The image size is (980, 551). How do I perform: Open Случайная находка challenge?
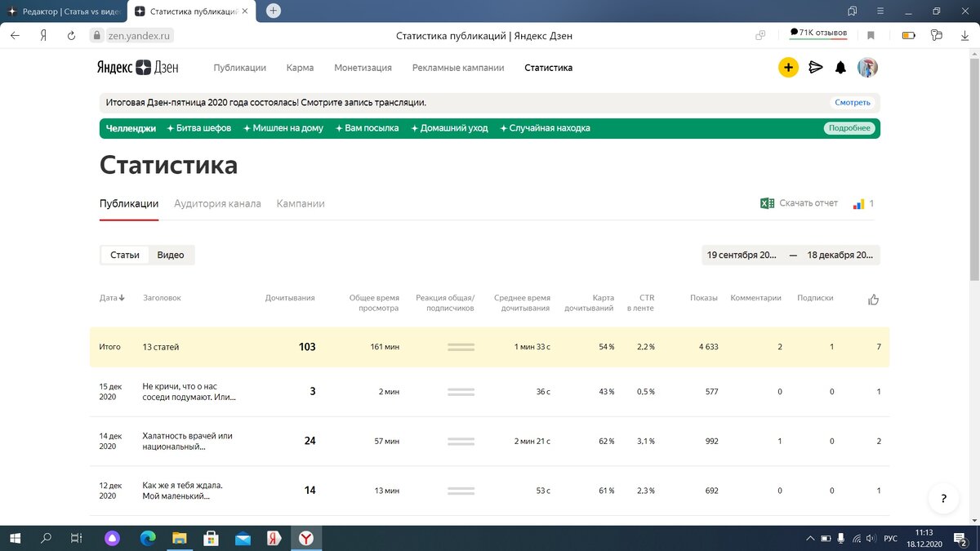pyautogui.click(x=544, y=128)
